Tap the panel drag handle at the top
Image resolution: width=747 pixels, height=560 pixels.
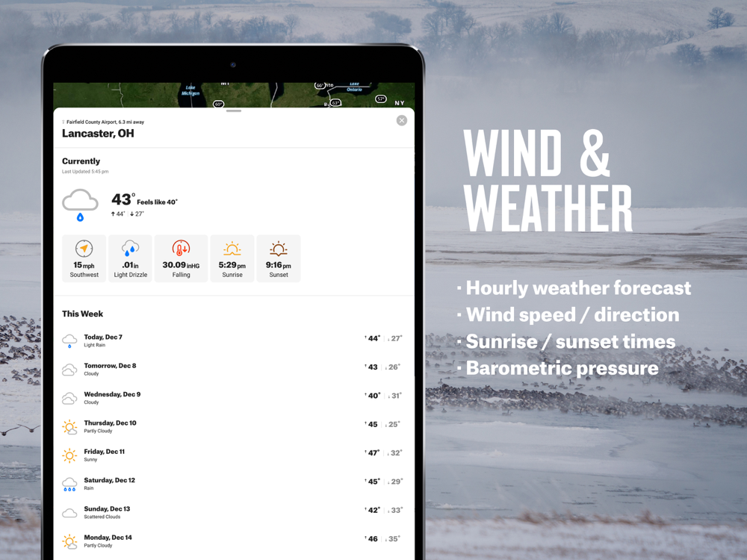pyautogui.click(x=233, y=111)
